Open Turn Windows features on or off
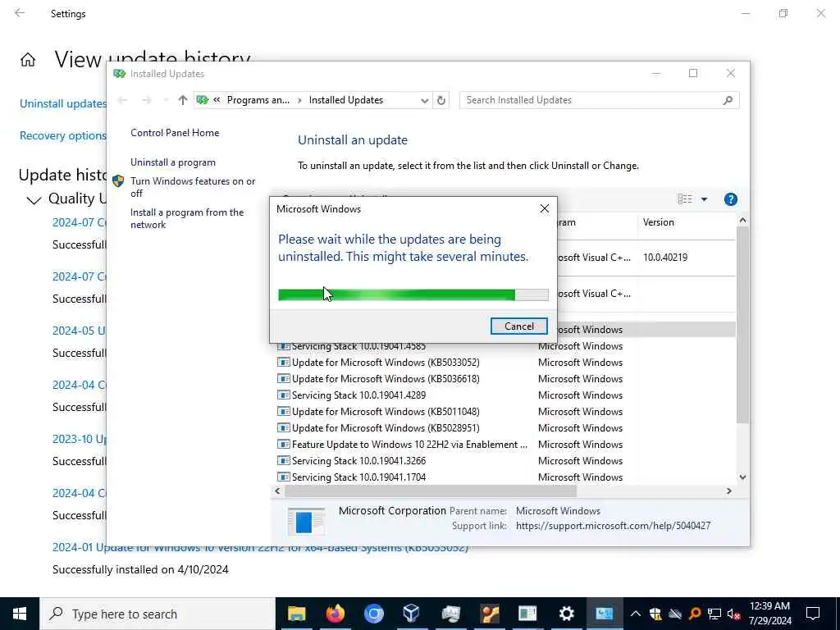Viewport: 840px width, 630px height. 193,187
